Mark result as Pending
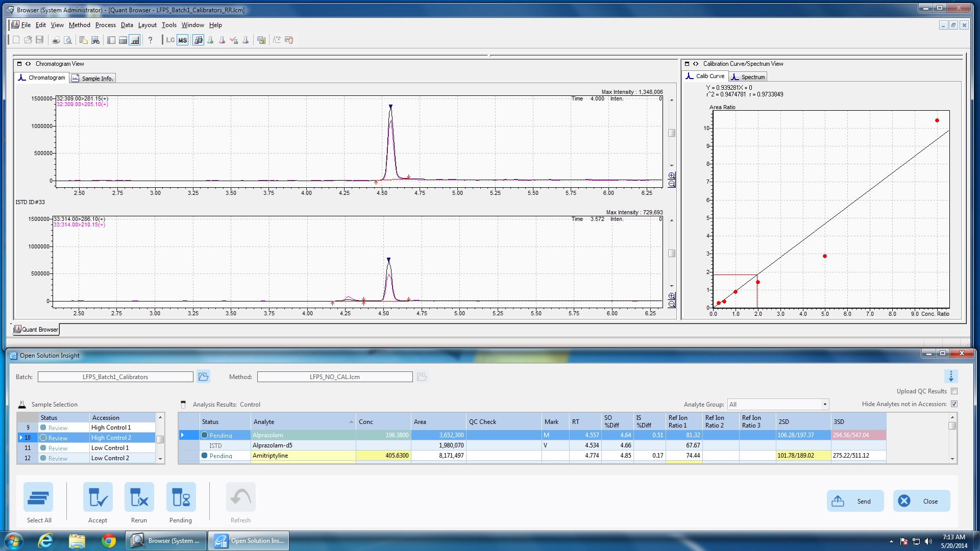980x551 pixels. pos(181,497)
